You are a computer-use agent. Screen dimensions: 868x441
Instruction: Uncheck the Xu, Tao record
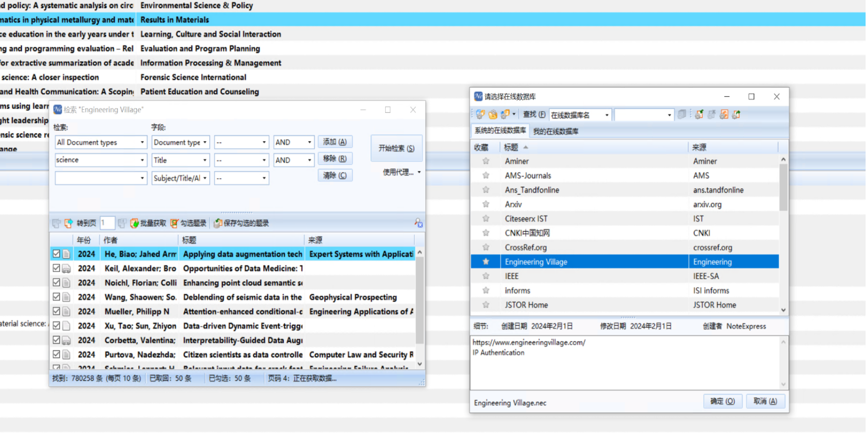(57, 326)
